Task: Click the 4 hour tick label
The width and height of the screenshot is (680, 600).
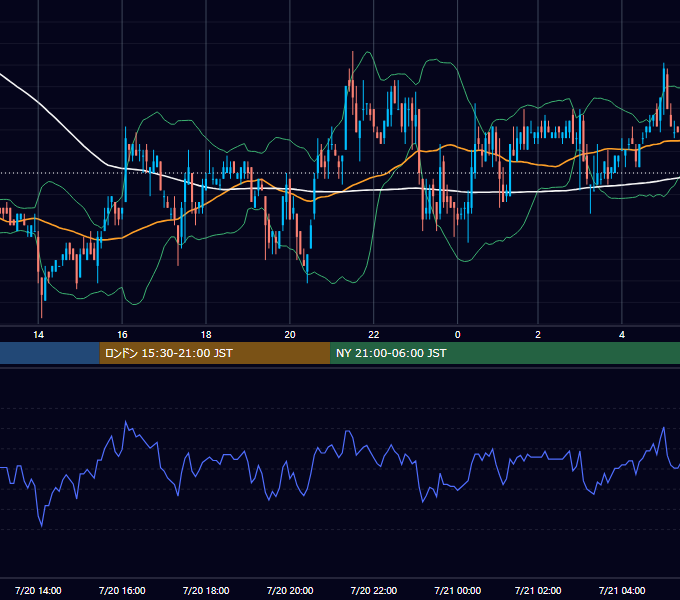Action: [621, 334]
